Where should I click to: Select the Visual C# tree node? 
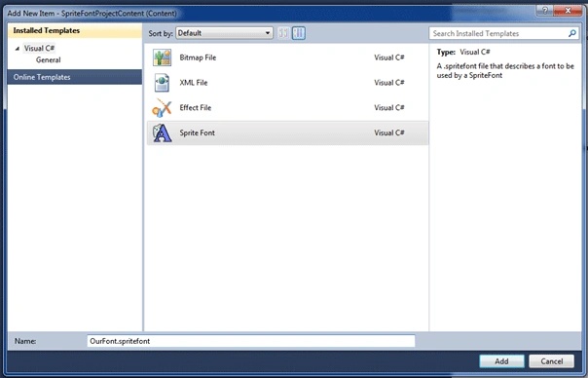point(39,48)
